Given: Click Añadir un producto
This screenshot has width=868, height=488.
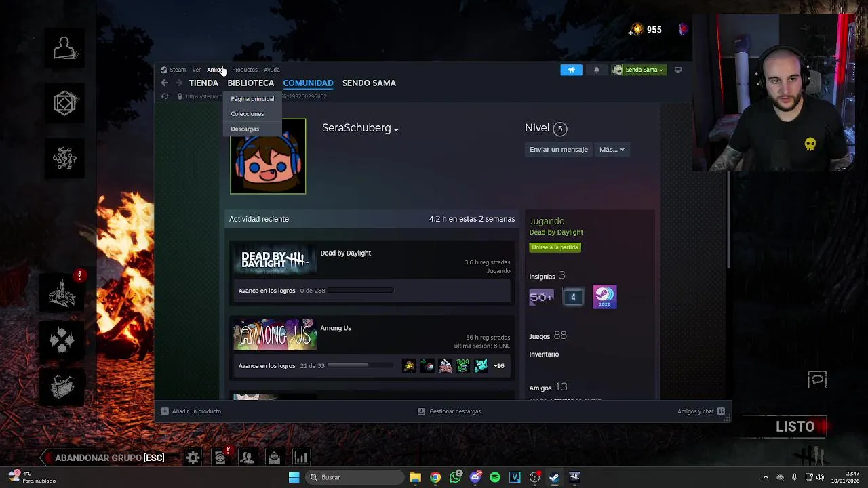Looking at the screenshot, I should tap(191, 411).
